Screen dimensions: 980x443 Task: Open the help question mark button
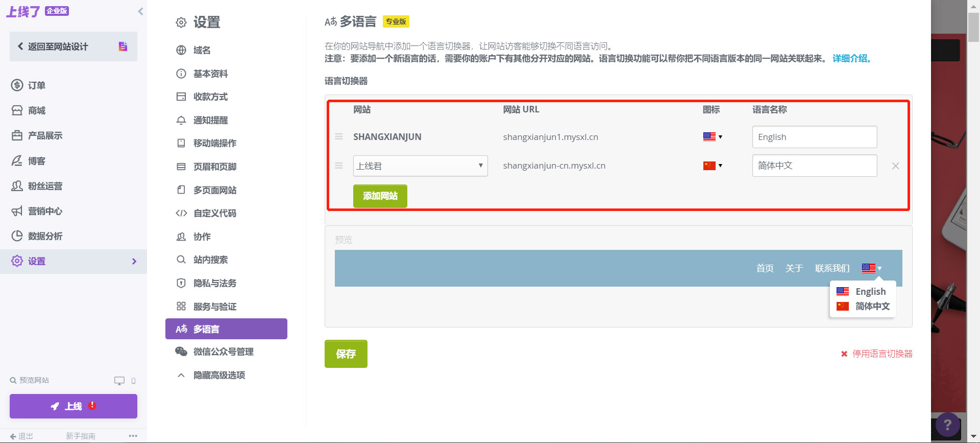point(947,425)
